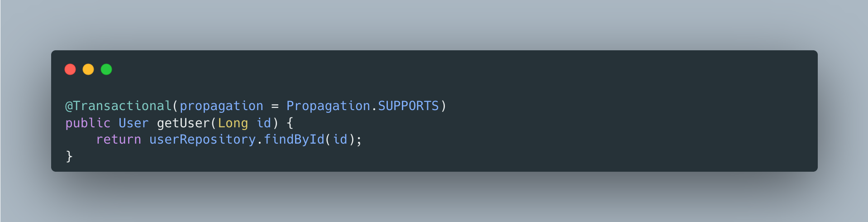Click the opening curly brace
868x222 pixels.
pyautogui.click(x=290, y=123)
